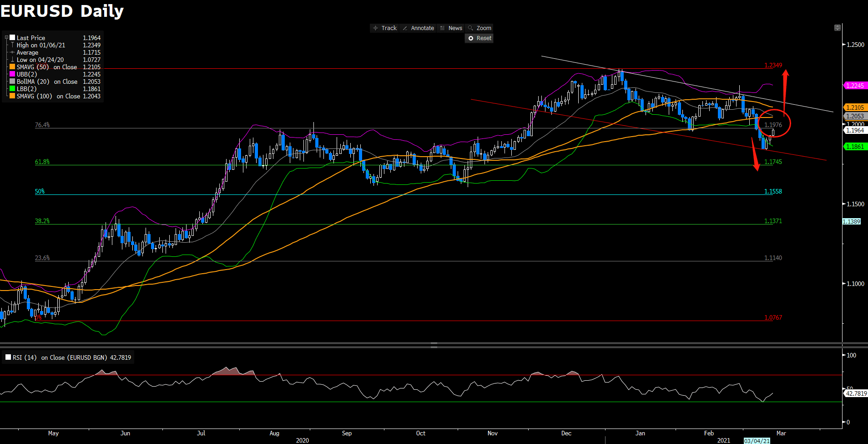Click the cyan 1.1389 axis tag
Screen dimensions: 868x444
point(852,222)
